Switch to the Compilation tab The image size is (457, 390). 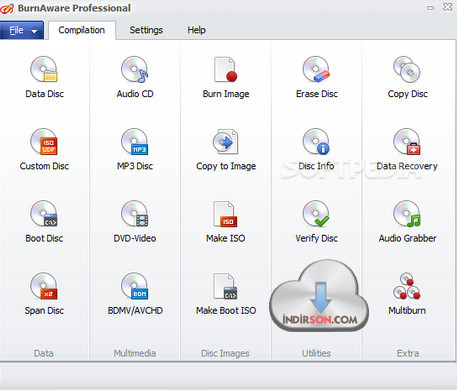click(x=82, y=30)
